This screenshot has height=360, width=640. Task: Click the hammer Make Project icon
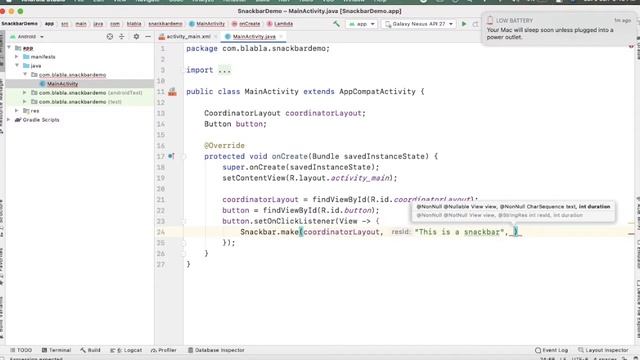pos(336,24)
